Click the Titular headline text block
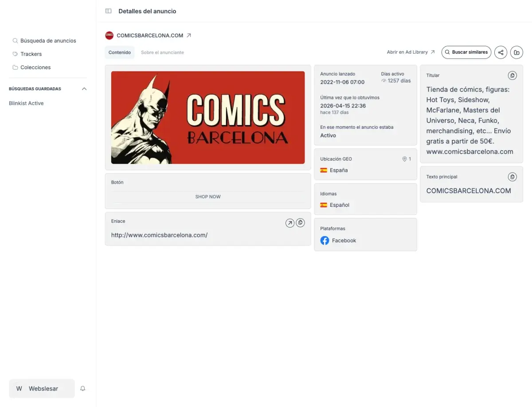The height and width of the screenshot is (407, 532). point(469,120)
